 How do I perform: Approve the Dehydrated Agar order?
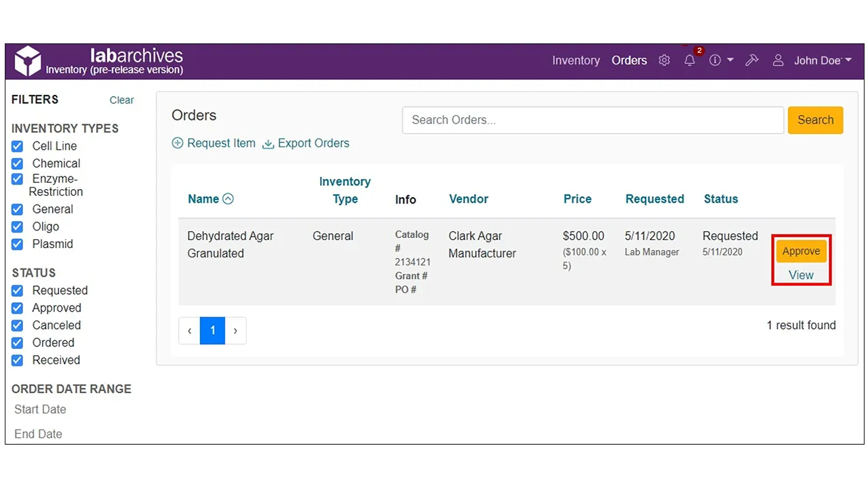801,251
